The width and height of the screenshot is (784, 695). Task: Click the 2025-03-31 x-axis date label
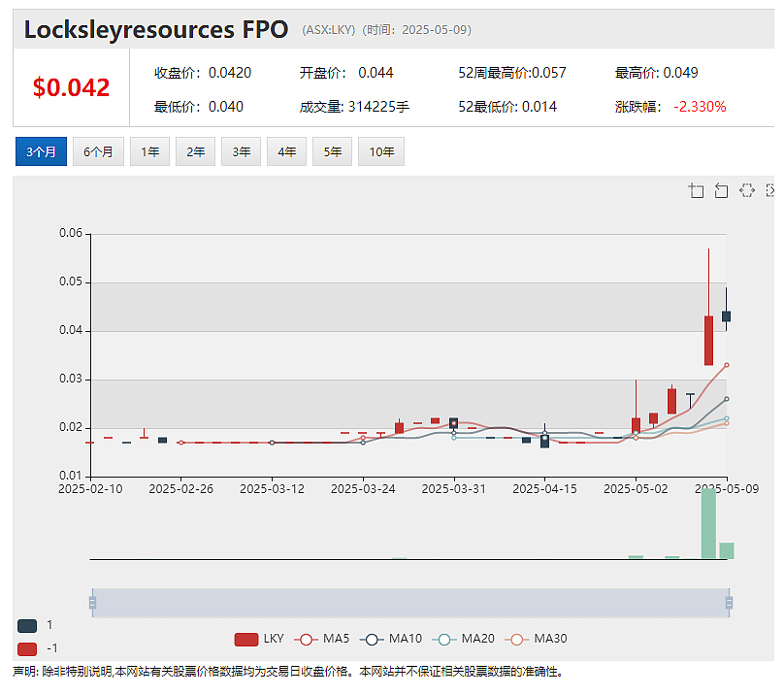(453, 489)
